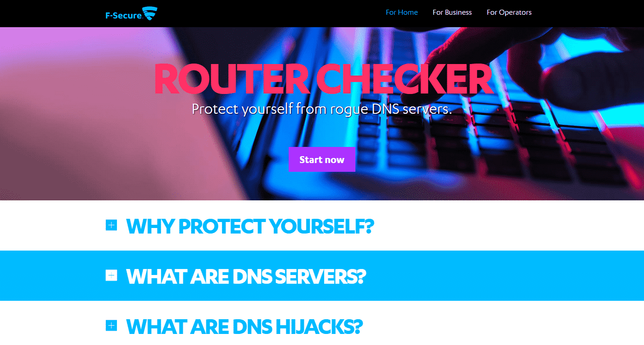
Task: Click the F-Secure logo icon
Action: tap(150, 13)
